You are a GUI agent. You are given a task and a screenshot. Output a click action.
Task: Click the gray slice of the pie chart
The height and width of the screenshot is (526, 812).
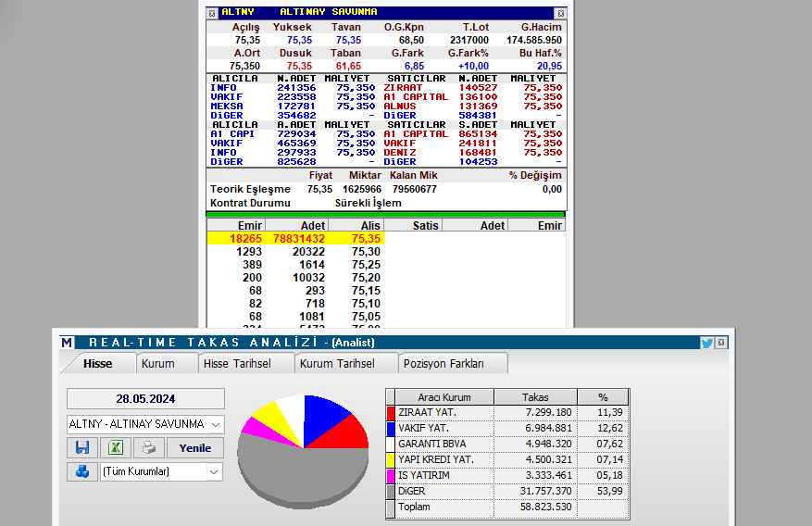click(303, 474)
